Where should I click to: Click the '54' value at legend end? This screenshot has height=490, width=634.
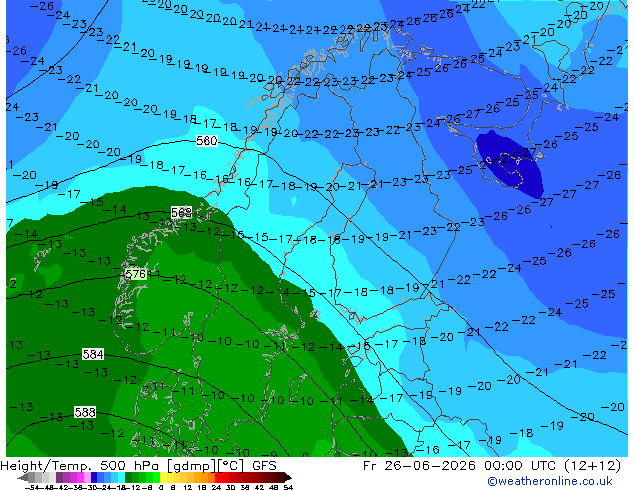click(288, 487)
